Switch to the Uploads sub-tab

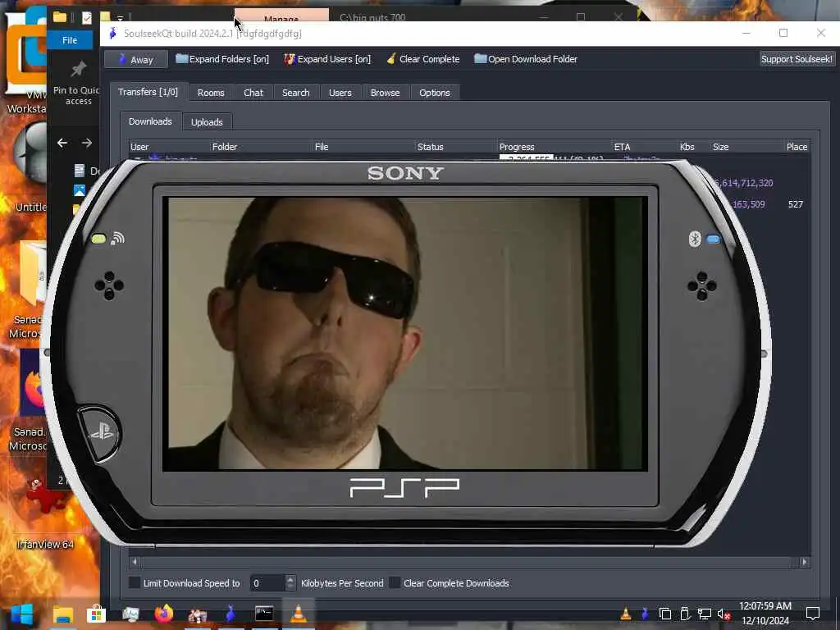point(207,122)
